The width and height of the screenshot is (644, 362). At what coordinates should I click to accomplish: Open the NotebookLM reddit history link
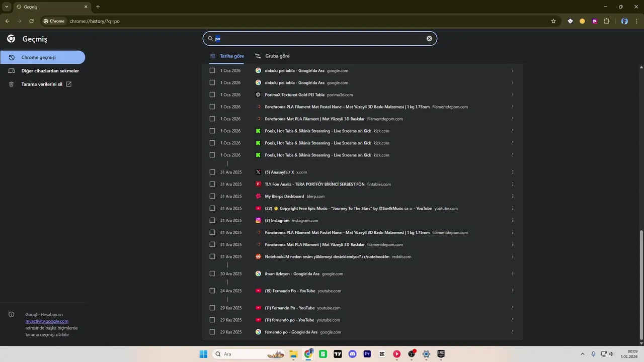point(327,256)
